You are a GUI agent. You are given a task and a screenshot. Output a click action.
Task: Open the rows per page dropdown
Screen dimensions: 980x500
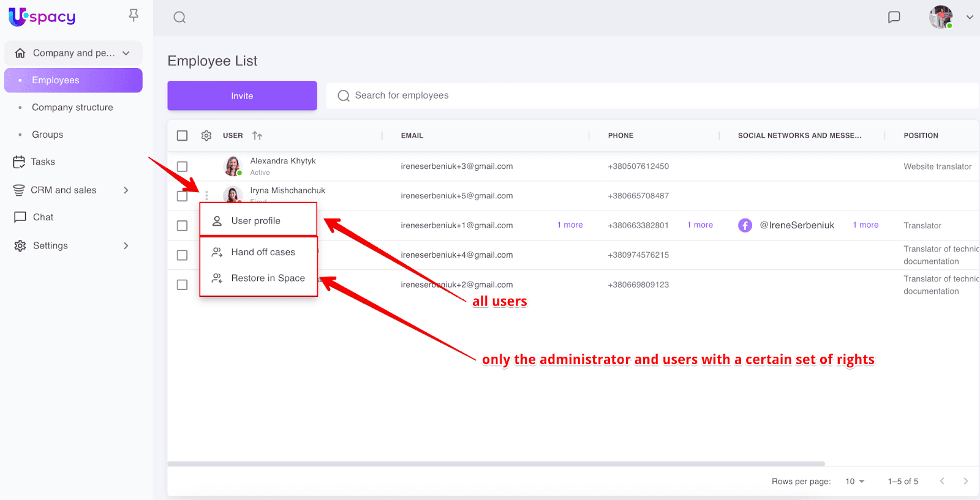coord(855,482)
